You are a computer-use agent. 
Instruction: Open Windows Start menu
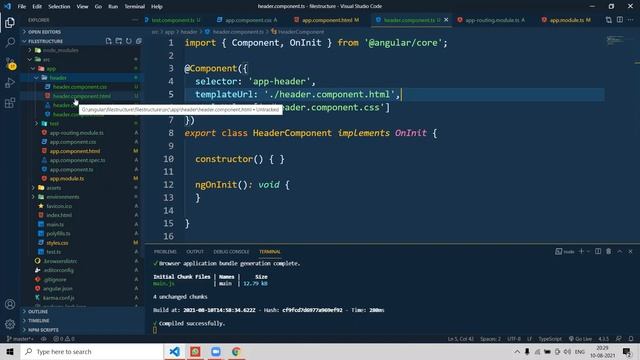pos(10,351)
